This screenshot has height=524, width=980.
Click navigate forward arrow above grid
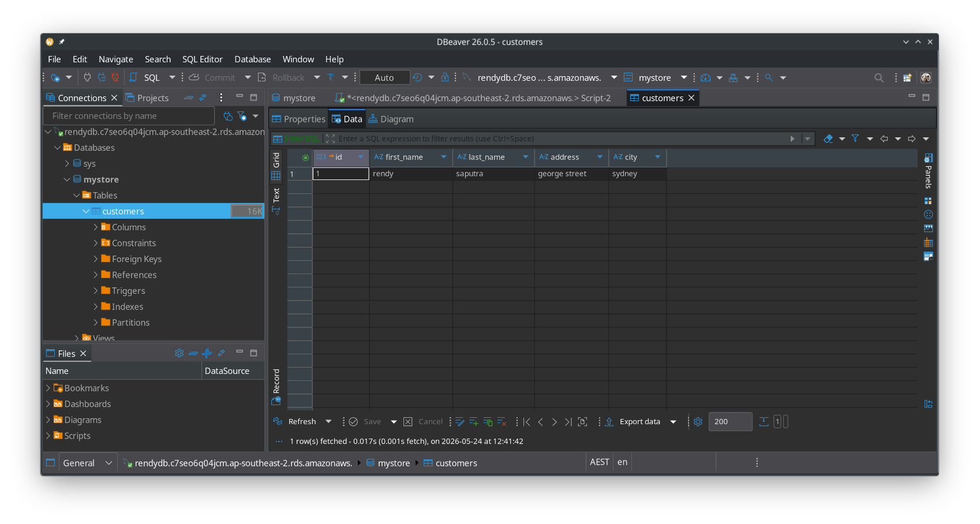[x=912, y=139]
